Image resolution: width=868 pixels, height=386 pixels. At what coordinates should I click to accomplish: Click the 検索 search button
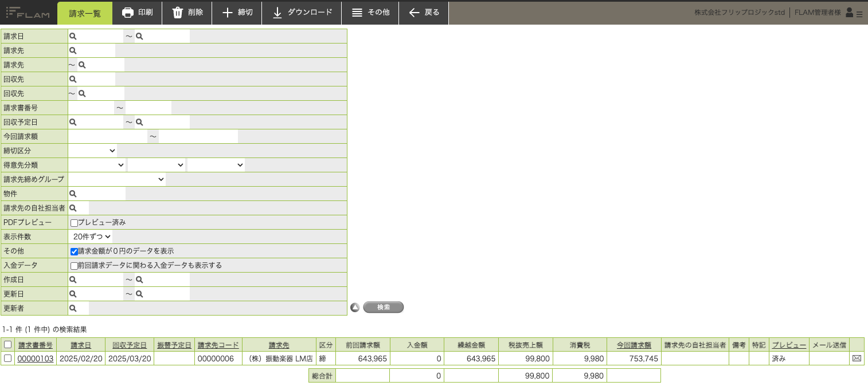click(384, 308)
